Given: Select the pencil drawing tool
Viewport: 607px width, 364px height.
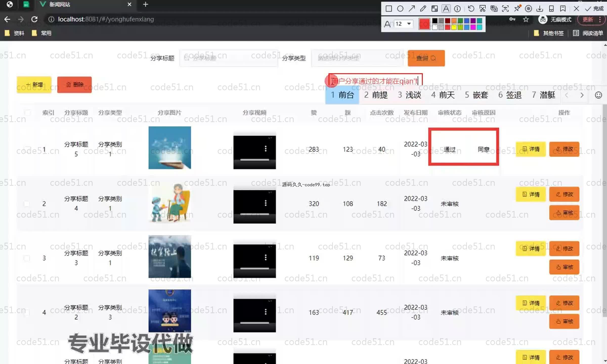Looking at the screenshot, I should click(423, 9).
